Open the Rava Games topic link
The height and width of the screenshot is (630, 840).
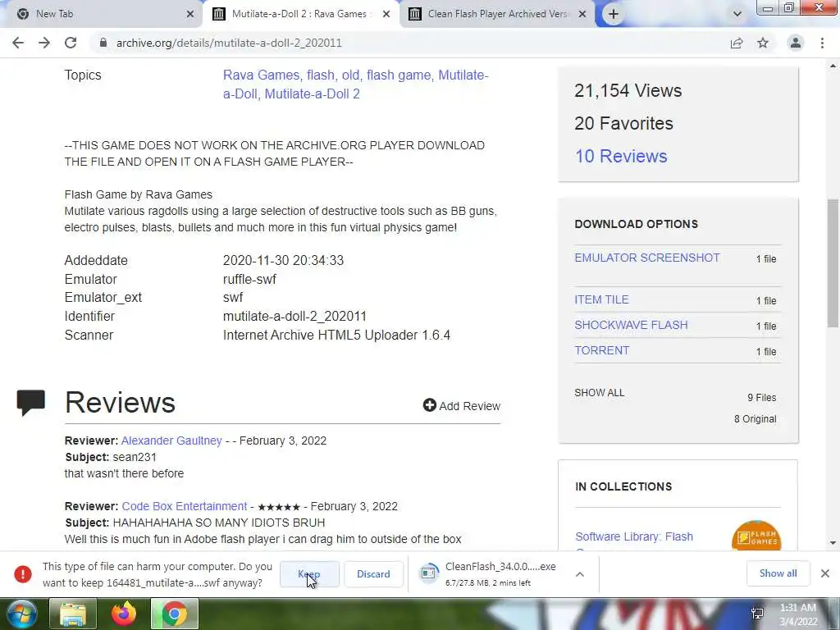[261, 75]
